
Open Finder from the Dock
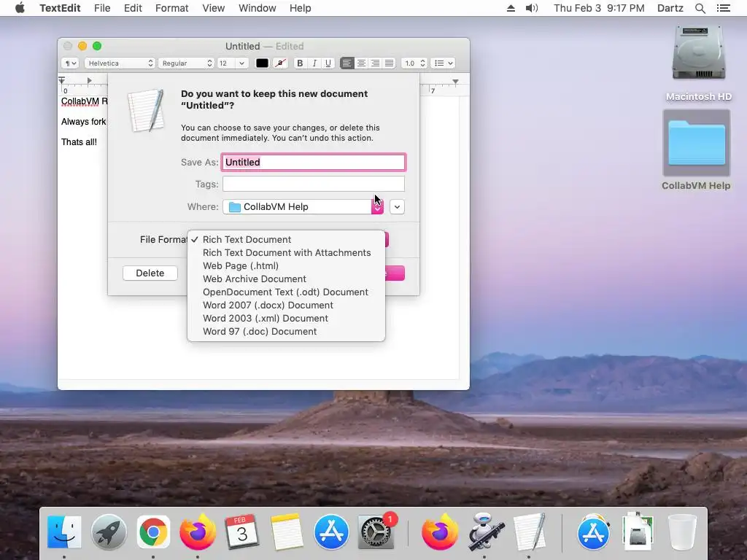tap(64, 532)
